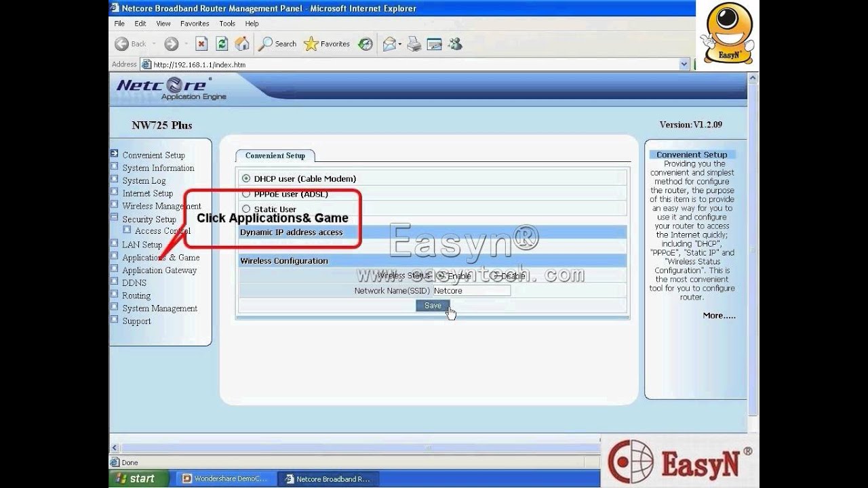Click the Support sidebar square icon
The image size is (868, 488).
coord(115,320)
